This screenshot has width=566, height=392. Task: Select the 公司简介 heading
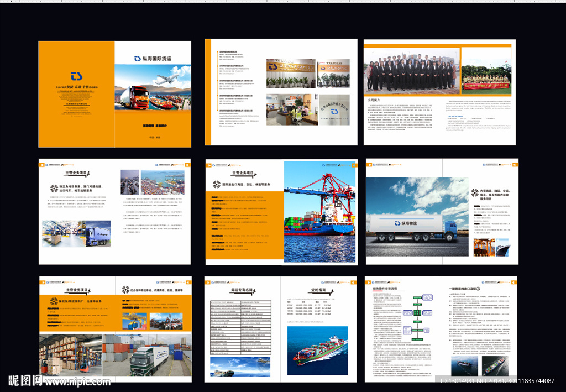[374, 100]
